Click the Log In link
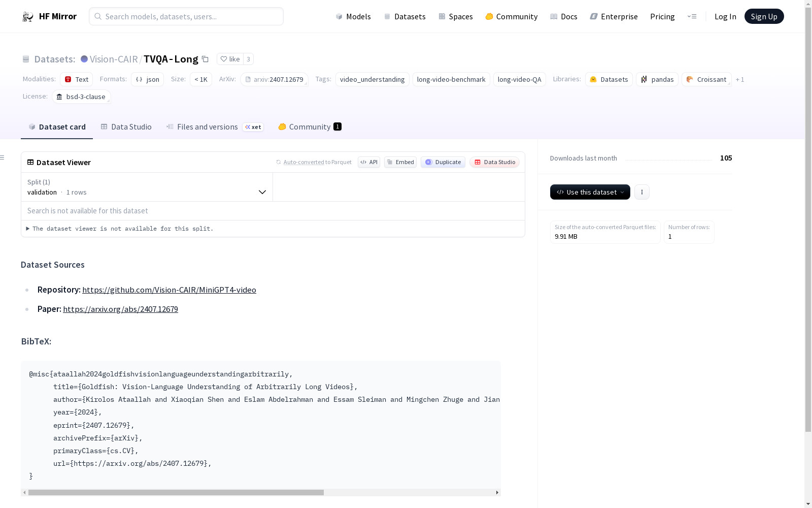Viewport: 812px width, 508px height. click(x=725, y=17)
